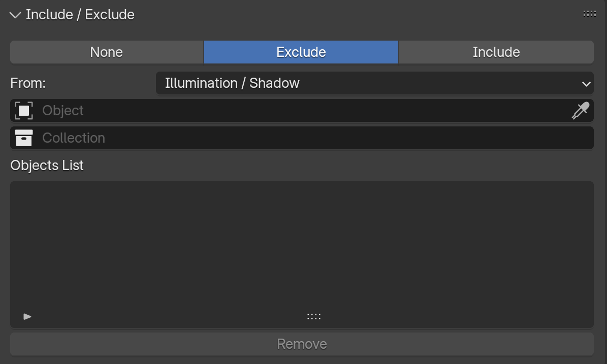Click the object data icon in Object field
Screen dimensions: 607x364
[x=24, y=111]
